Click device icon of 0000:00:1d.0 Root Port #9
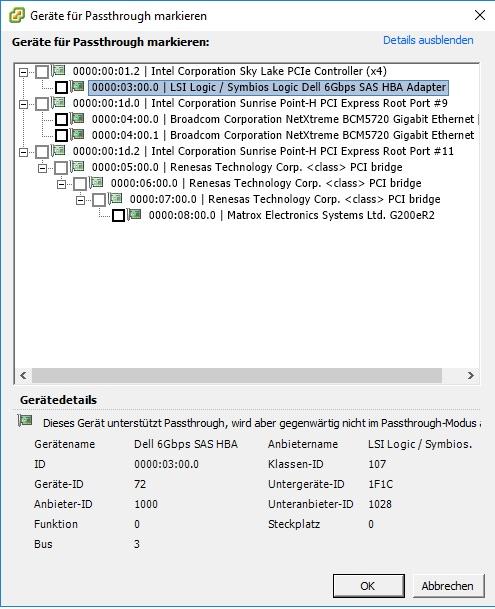 point(59,103)
